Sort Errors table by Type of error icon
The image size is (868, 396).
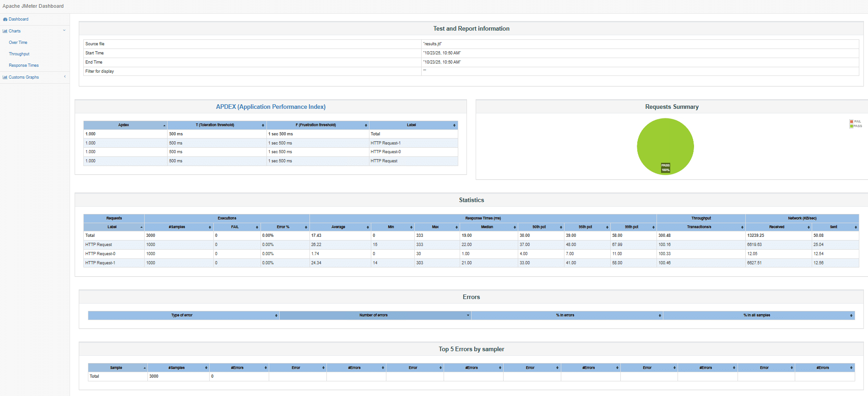tap(276, 316)
